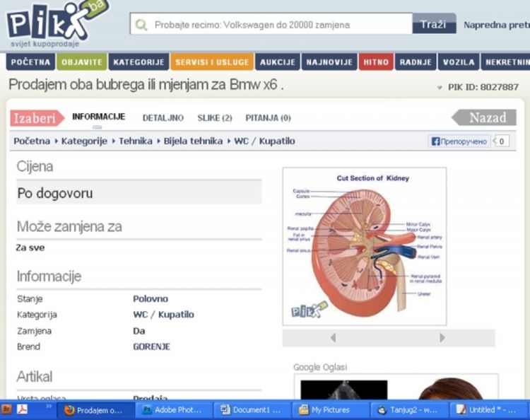Click the GORENJE brand link

(151, 346)
